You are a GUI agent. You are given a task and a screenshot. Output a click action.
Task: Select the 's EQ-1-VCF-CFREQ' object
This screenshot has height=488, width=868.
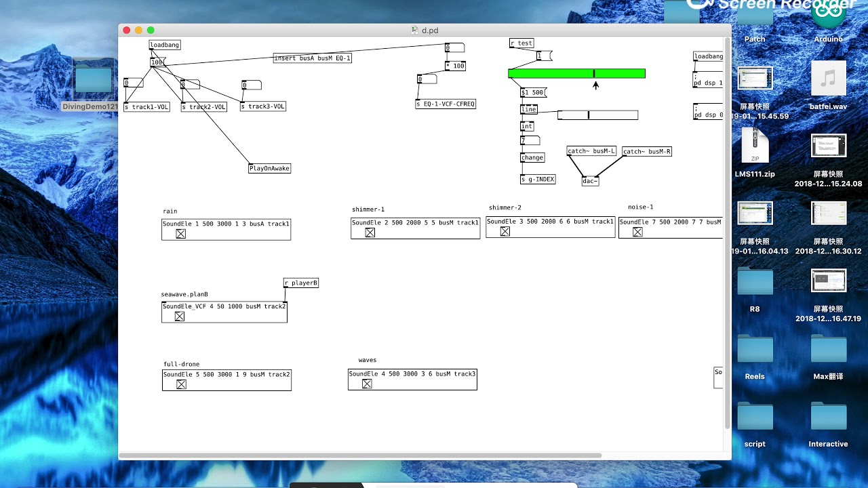click(446, 104)
